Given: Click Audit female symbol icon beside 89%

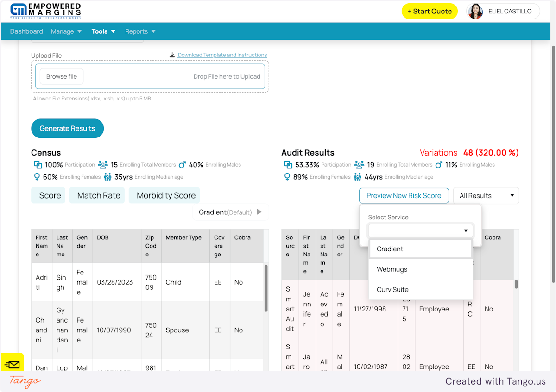Looking at the screenshot, I should pyautogui.click(x=287, y=177).
